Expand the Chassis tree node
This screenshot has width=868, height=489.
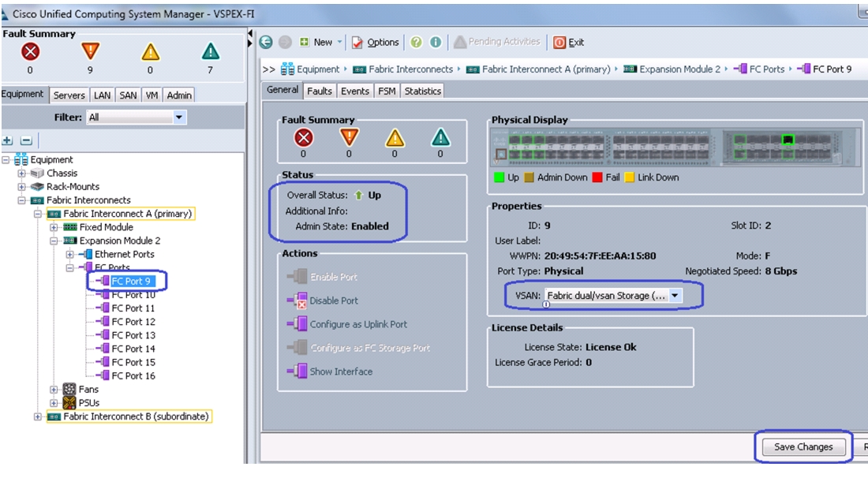(21, 174)
